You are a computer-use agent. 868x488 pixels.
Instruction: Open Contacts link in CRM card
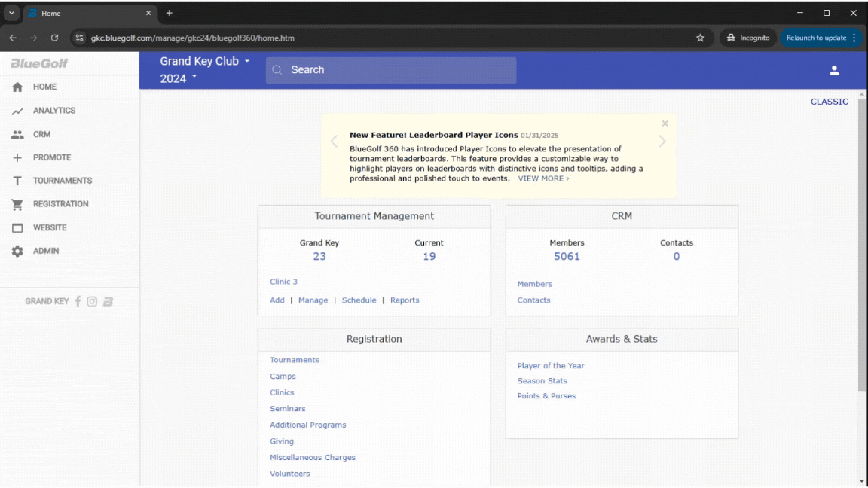[x=533, y=300]
